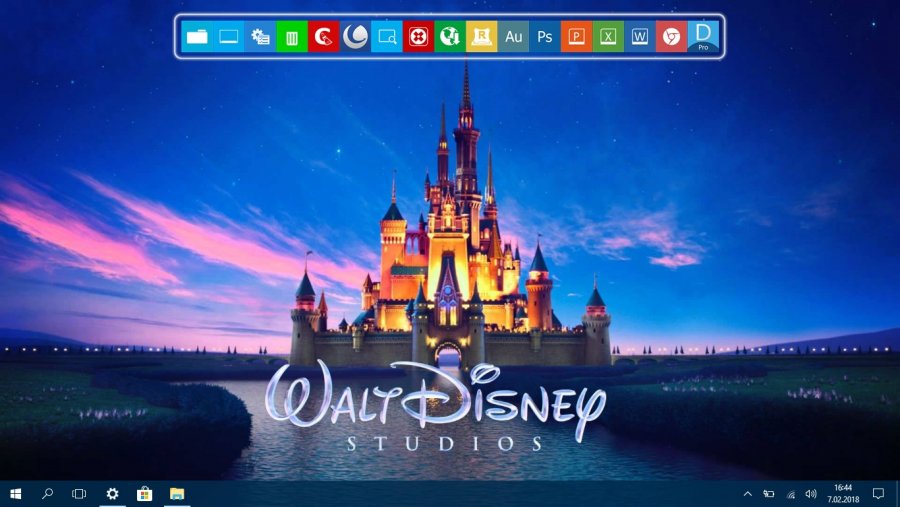Open the Windows Start menu
The image size is (900, 507).
(x=15, y=494)
